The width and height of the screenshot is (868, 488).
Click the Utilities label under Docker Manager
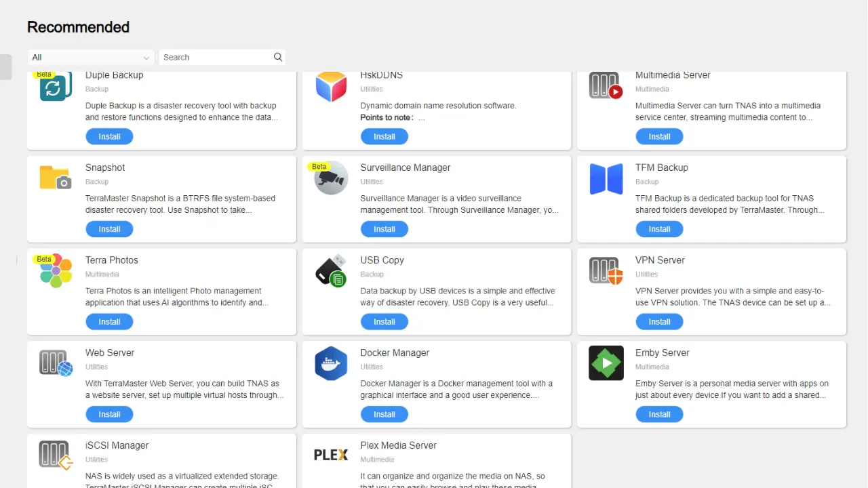coord(372,367)
